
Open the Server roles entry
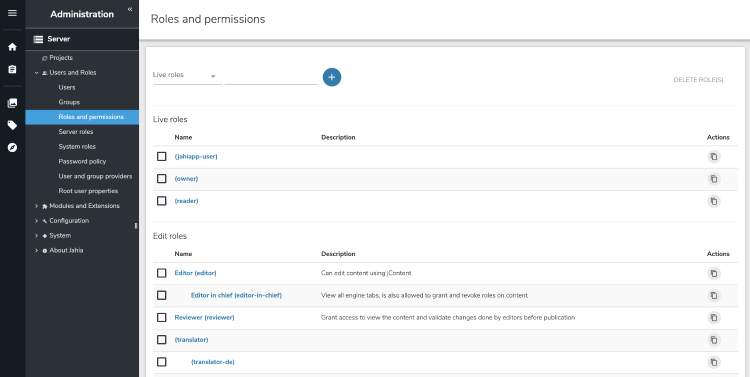tap(76, 132)
